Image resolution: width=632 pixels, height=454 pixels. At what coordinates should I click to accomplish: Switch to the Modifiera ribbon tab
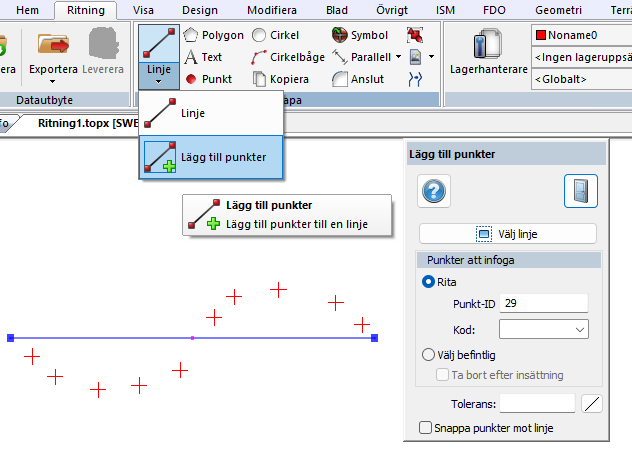tap(271, 9)
